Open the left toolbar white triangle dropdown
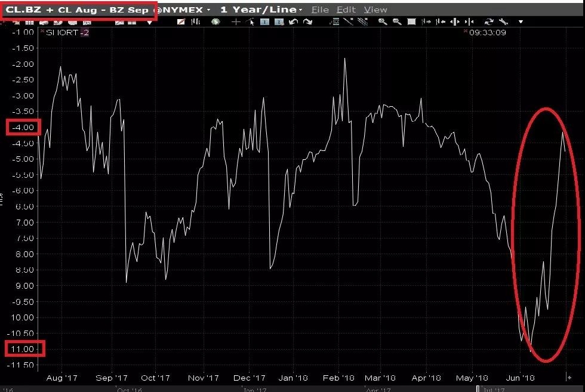 150,23
